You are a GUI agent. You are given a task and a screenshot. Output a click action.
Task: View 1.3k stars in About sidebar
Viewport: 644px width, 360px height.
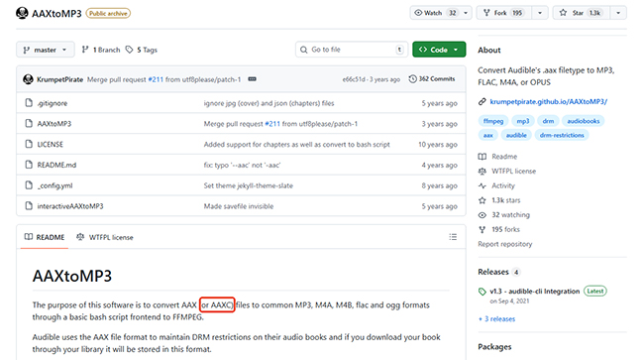click(499, 200)
